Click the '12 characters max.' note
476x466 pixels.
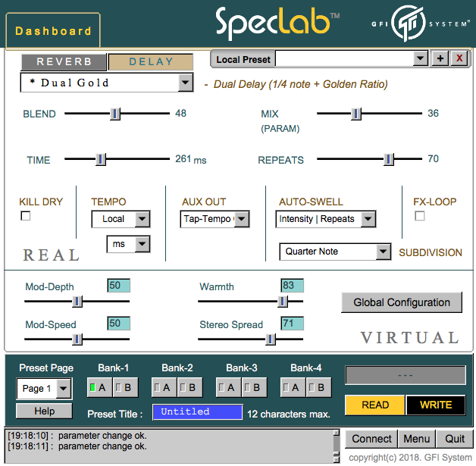point(288,414)
